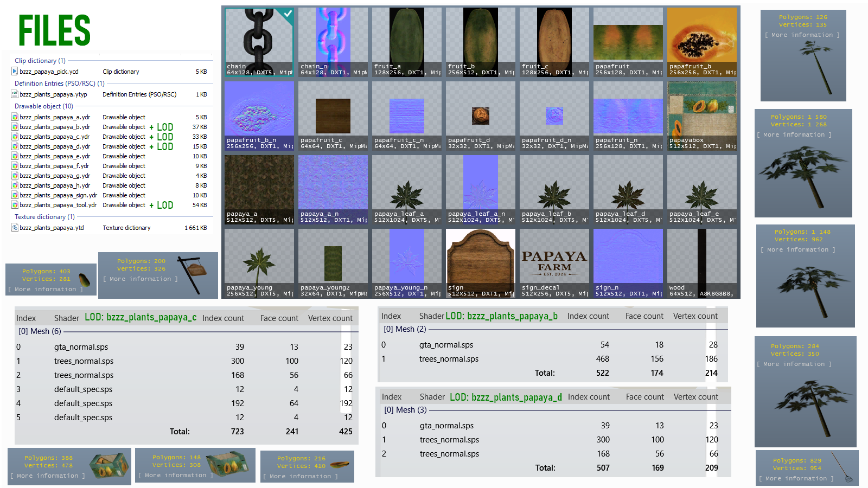Select the papayabox texture thumbnail
The height and width of the screenshot is (488, 868).
(x=702, y=115)
